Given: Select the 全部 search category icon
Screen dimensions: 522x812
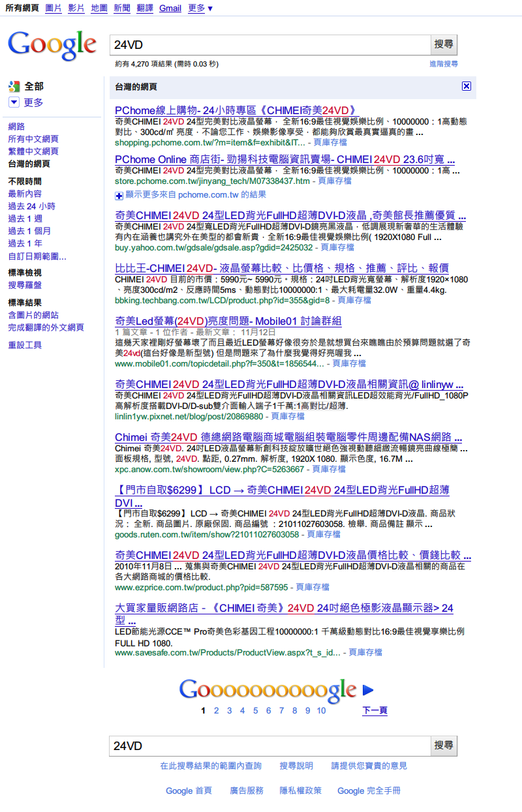Looking at the screenshot, I should pyautogui.click(x=14, y=86).
